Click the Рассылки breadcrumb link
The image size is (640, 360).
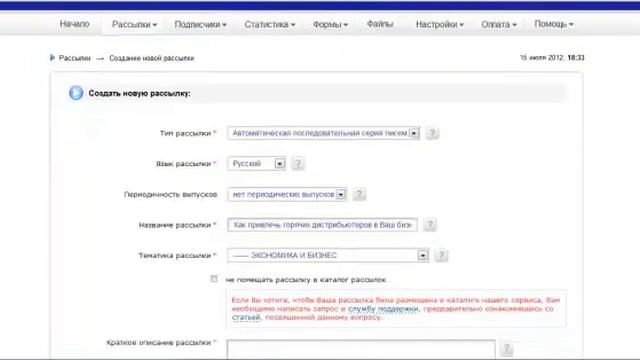(x=75, y=58)
